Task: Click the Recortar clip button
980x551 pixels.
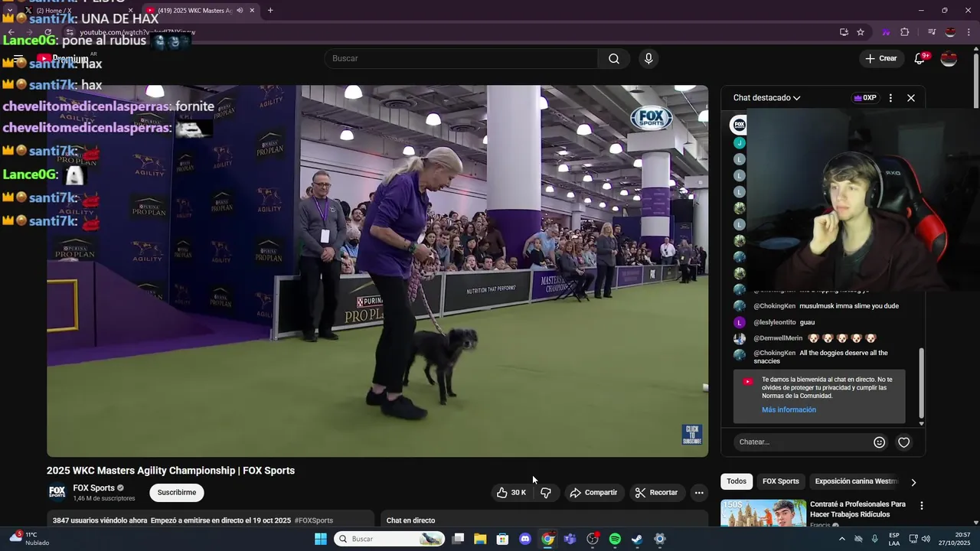Action: pos(656,493)
